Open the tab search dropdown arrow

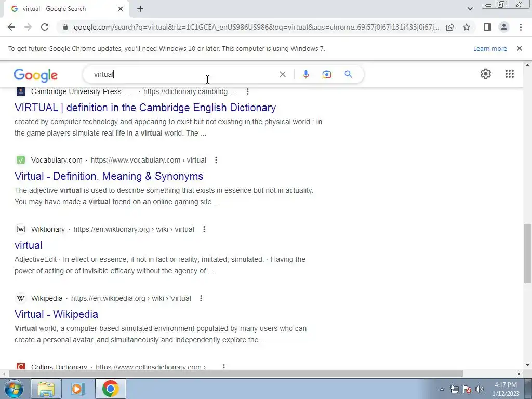point(470,9)
